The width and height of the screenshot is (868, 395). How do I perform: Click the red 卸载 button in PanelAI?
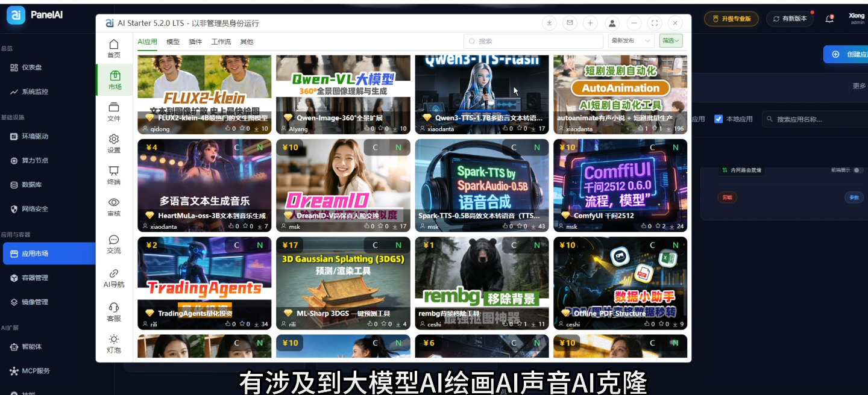727,197
